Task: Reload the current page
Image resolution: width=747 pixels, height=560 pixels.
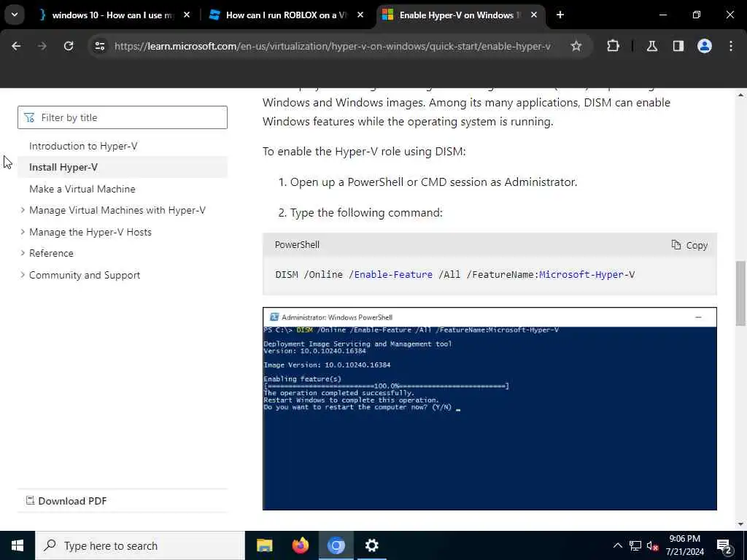Action: [x=69, y=46]
